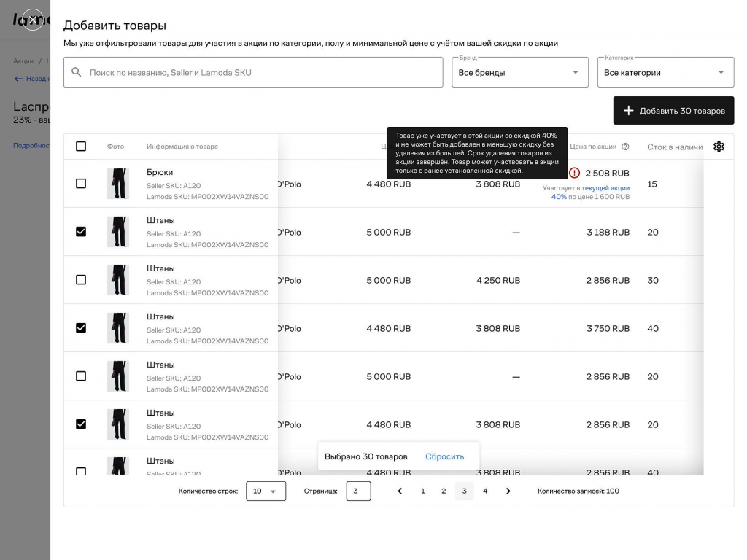Switch to page 1 in pagination

click(422, 491)
